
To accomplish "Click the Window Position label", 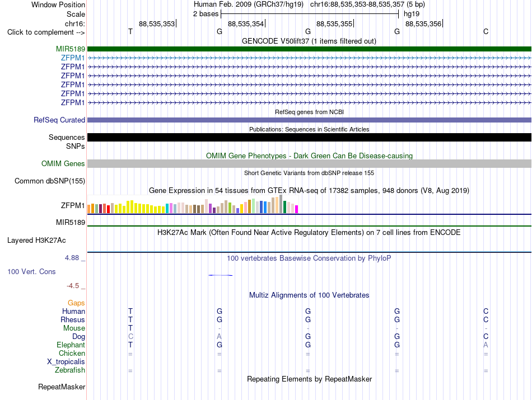I will coord(58,4).
